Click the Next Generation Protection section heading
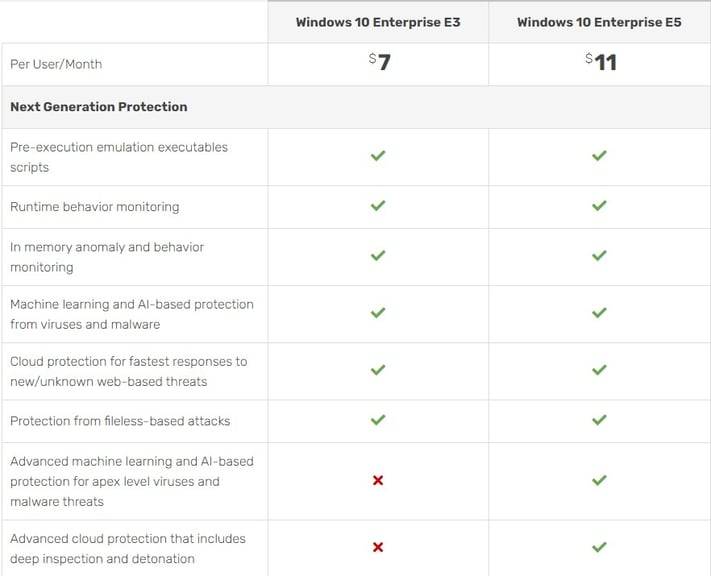711x576 pixels. pos(99,107)
